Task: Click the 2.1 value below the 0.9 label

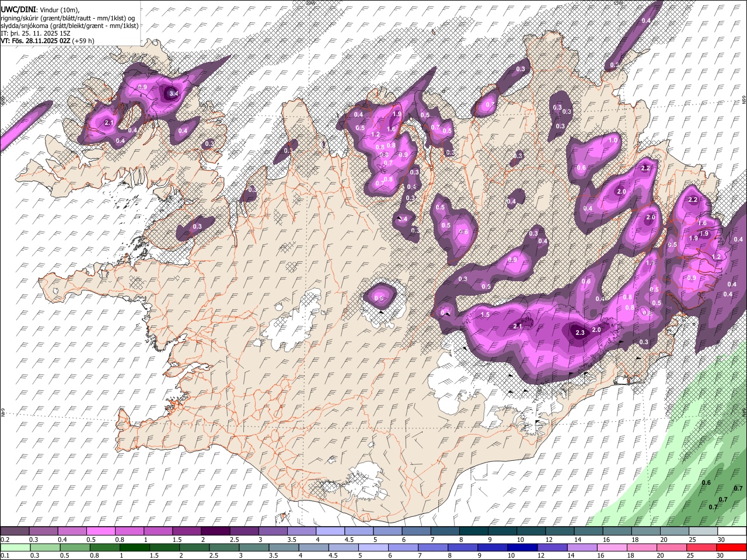Action: pos(109,123)
